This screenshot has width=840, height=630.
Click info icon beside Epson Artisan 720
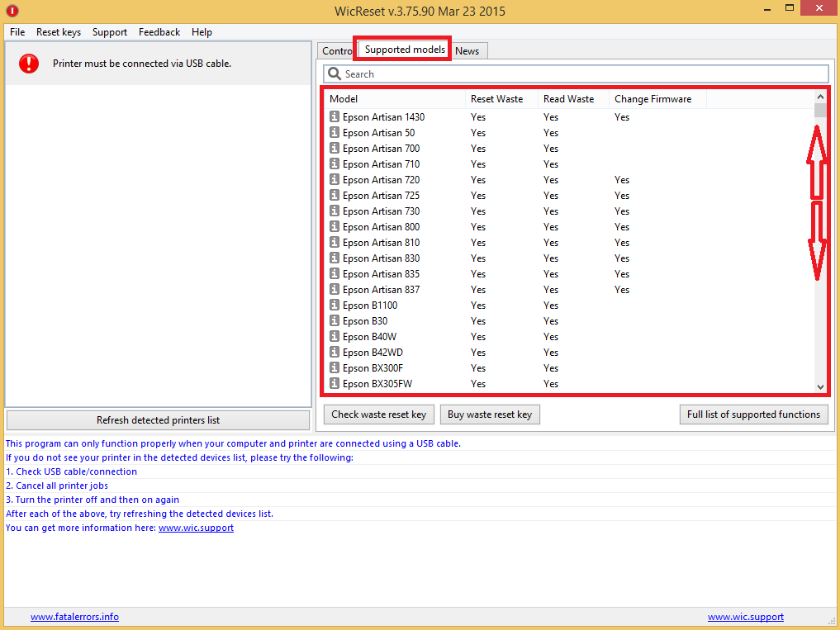[335, 179]
